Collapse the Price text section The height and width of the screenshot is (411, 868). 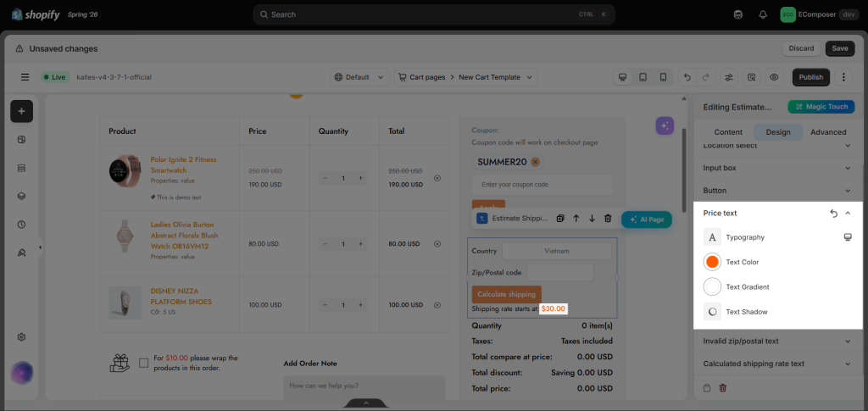(848, 213)
